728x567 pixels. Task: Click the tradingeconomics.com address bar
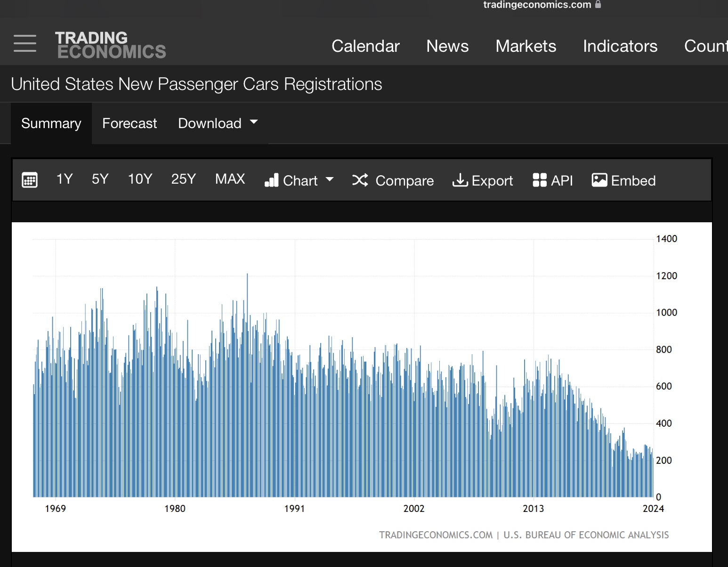[x=537, y=5]
